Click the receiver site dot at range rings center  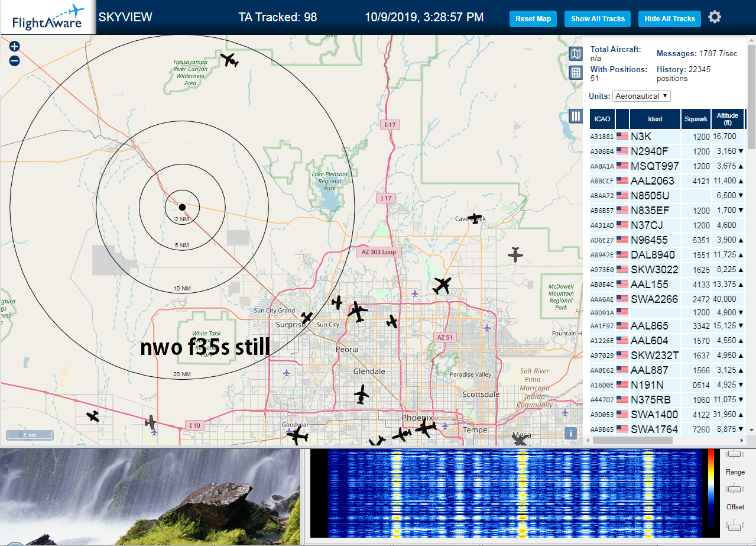(182, 207)
